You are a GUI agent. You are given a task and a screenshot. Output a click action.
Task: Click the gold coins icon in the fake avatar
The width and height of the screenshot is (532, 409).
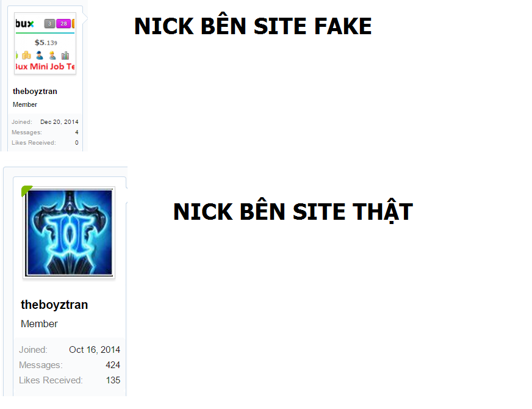click(x=26, y=55)
